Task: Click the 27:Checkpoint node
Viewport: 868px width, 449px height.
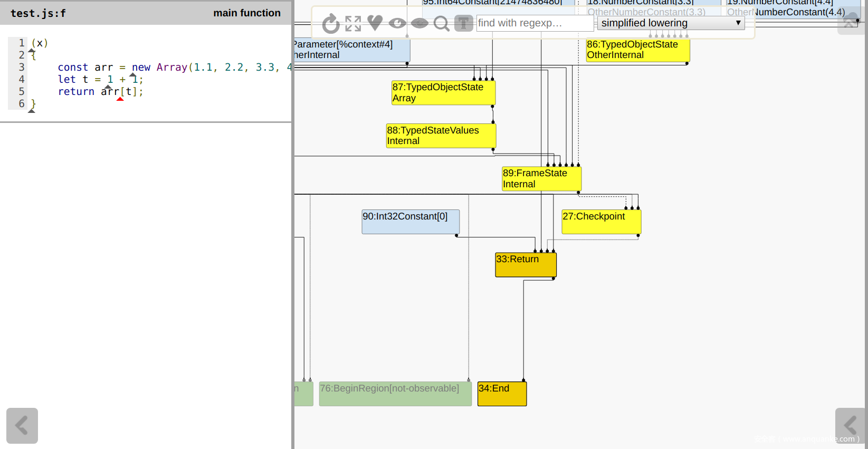Action: coord(602,222)
